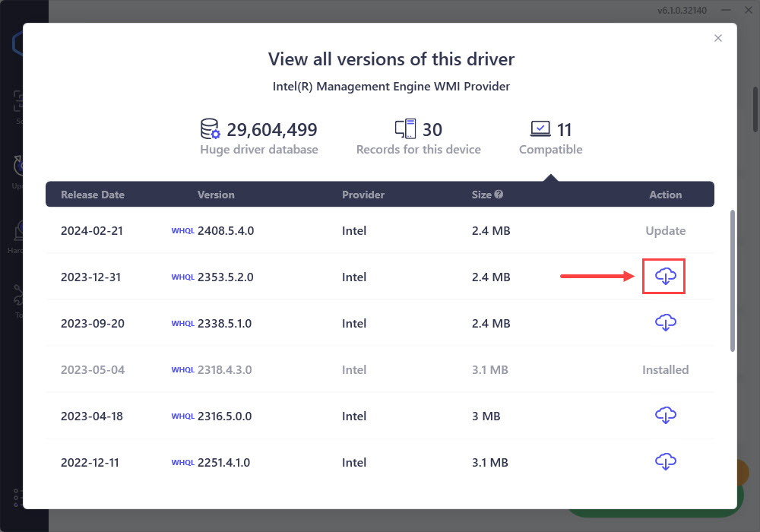
Task: Download the 2022-12-11 driver release
Action: point(665,462)
